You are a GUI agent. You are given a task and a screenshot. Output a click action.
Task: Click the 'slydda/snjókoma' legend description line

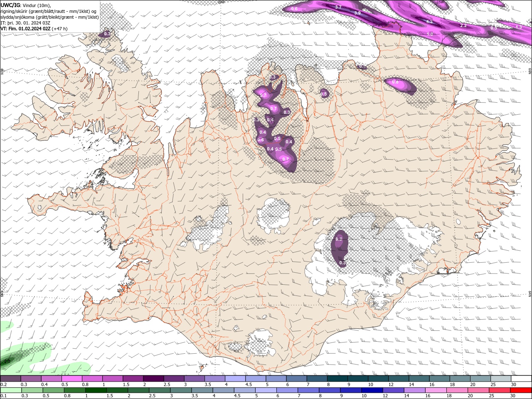coord(49,17)
